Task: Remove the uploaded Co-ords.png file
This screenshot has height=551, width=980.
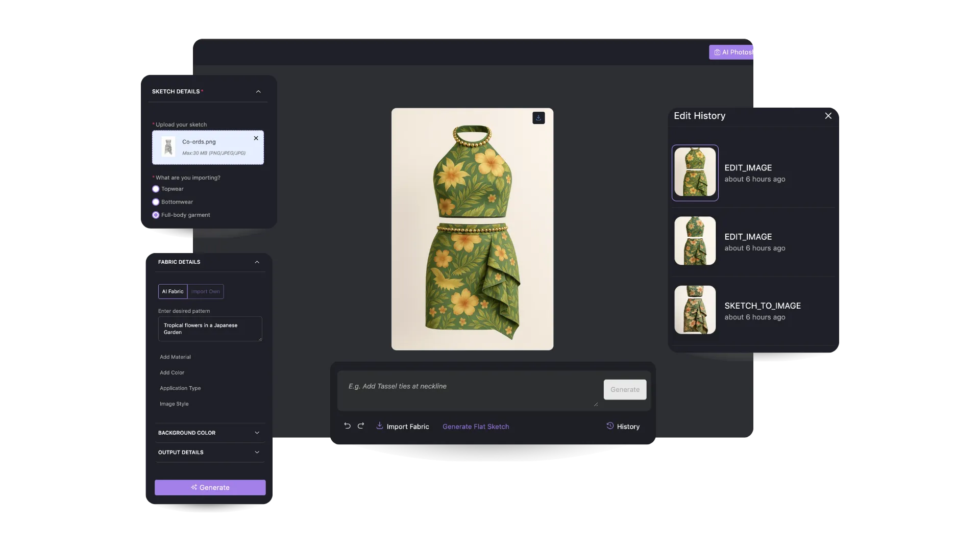Action: click(256, 138)
